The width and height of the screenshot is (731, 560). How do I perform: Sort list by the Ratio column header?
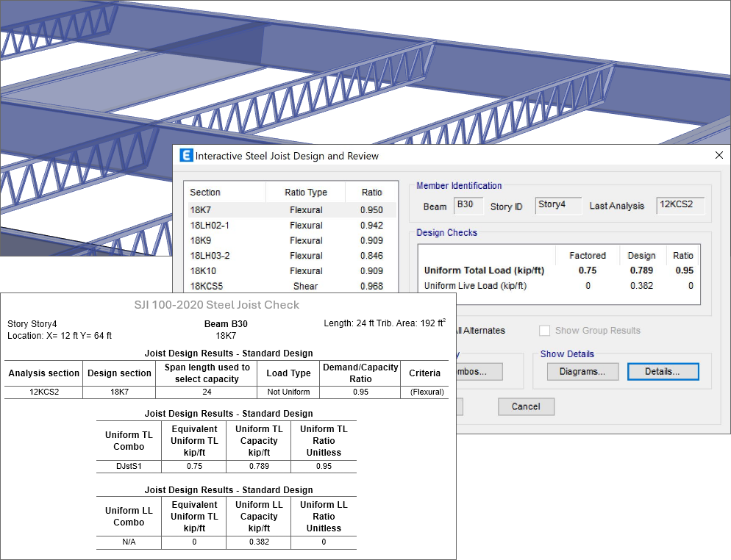pos(371,193)
